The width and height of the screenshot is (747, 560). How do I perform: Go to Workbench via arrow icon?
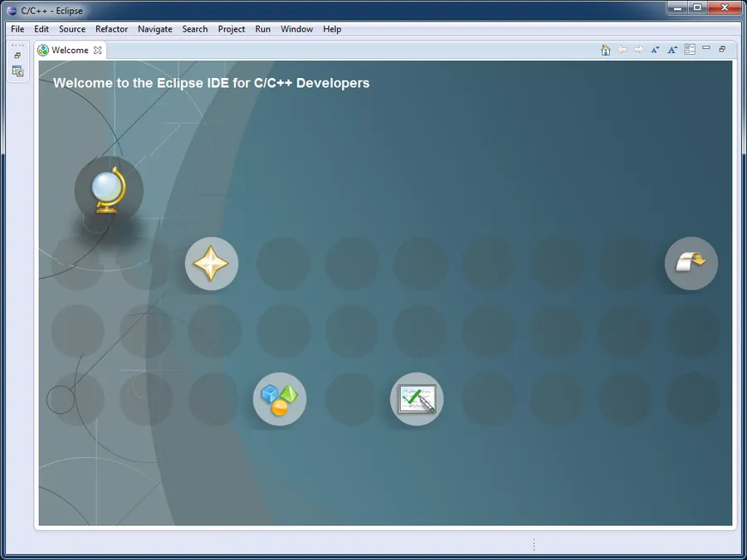tap(691, 263)
